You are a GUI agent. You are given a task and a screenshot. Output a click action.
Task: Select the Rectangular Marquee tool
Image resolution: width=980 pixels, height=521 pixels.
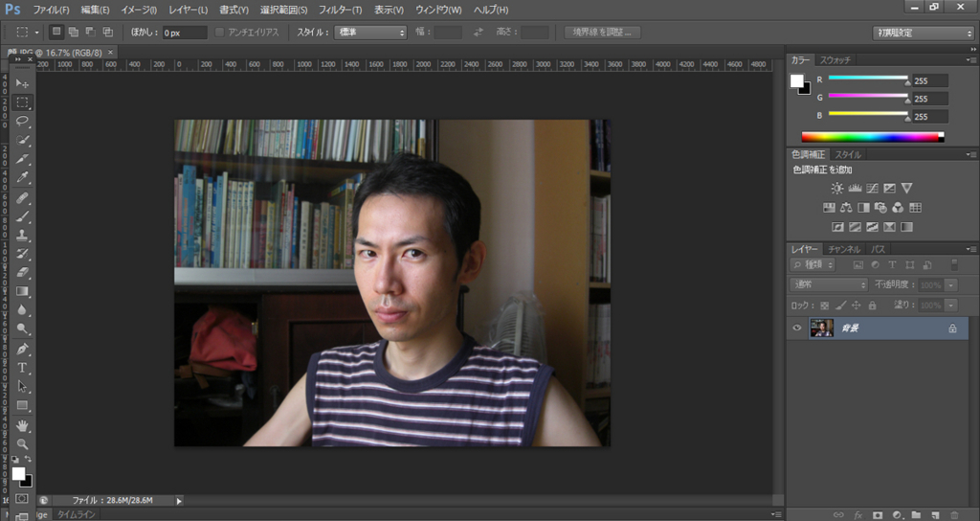point(23,102)
